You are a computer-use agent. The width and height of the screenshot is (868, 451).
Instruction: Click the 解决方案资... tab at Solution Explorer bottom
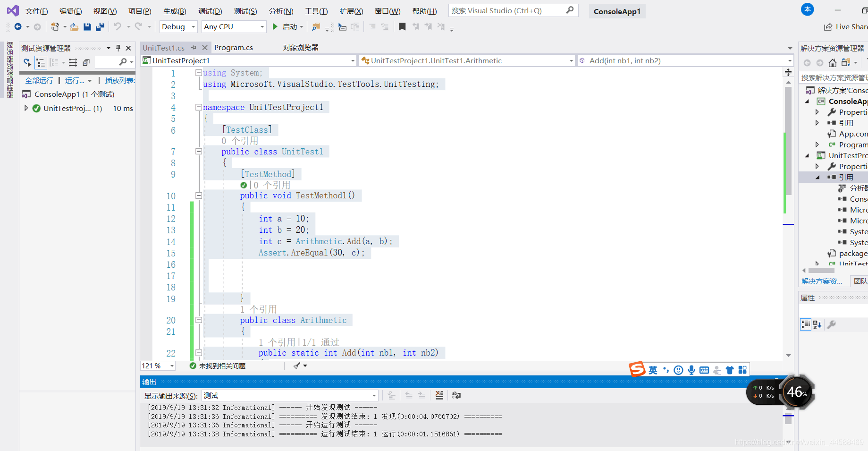click(x=822, y=281)
